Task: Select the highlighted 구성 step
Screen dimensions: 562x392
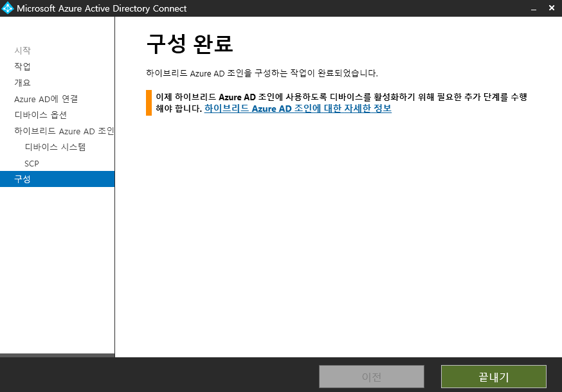Action: 57,179
